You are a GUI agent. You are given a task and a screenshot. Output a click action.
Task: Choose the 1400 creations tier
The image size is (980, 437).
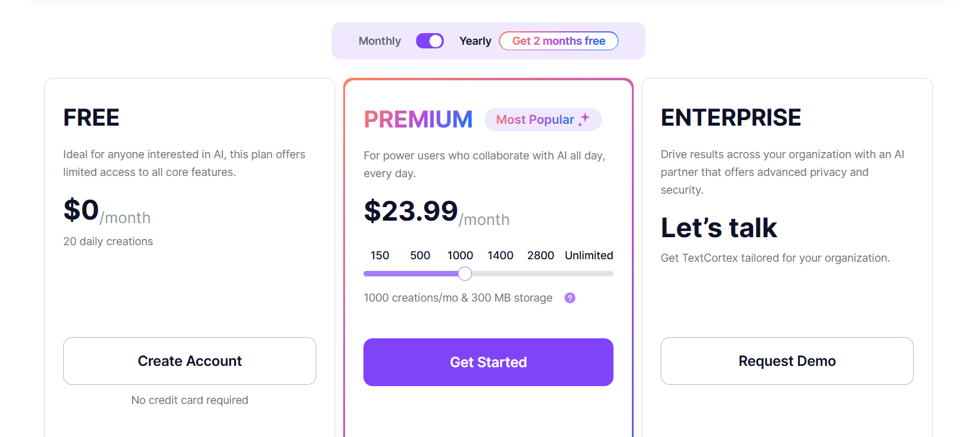coord(500,256)
